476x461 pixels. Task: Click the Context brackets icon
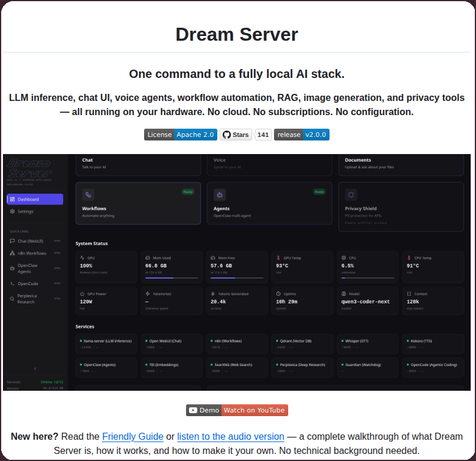click(409, 294)
